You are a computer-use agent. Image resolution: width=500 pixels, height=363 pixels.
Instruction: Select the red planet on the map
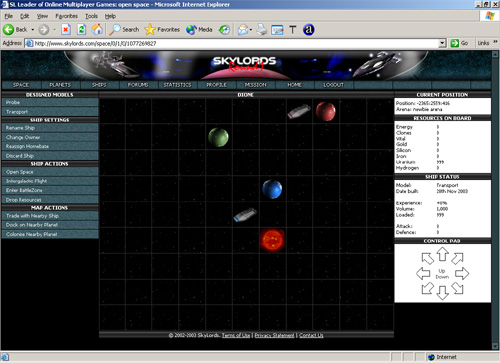tap(326, 111)
